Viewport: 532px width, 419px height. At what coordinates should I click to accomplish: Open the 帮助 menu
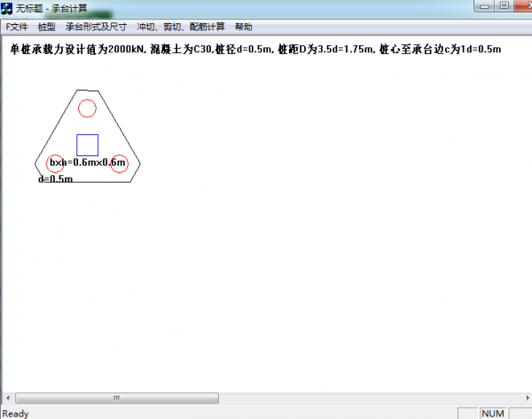244,27
